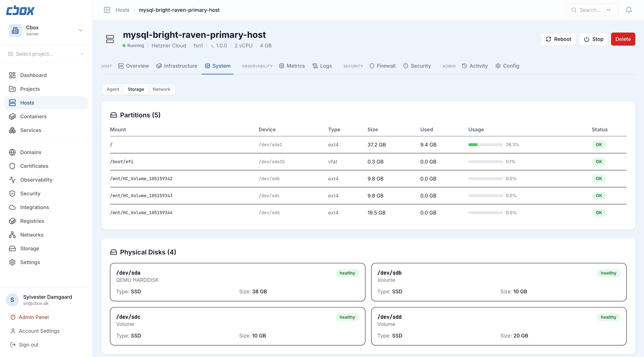Image resolution: width=644 pixels, height=357 pixels.
Task: Focus the Search input field
Action: click(x=590, y=10)
